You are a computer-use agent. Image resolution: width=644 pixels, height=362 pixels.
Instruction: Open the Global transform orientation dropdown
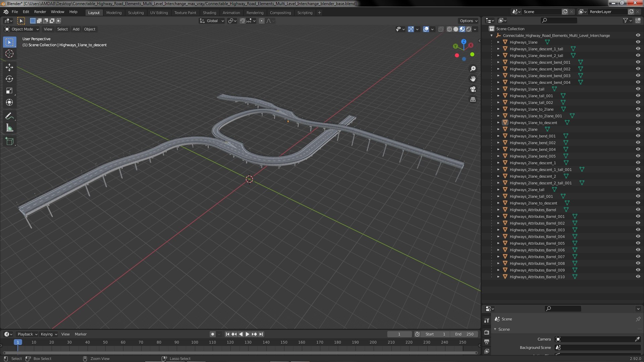pyautogui.click(x=212, y=21)
